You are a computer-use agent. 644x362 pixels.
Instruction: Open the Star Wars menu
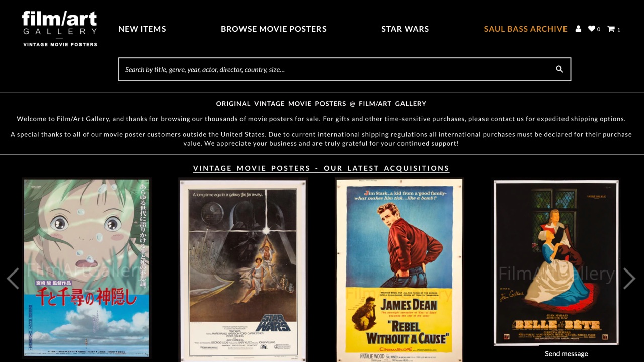405,29
